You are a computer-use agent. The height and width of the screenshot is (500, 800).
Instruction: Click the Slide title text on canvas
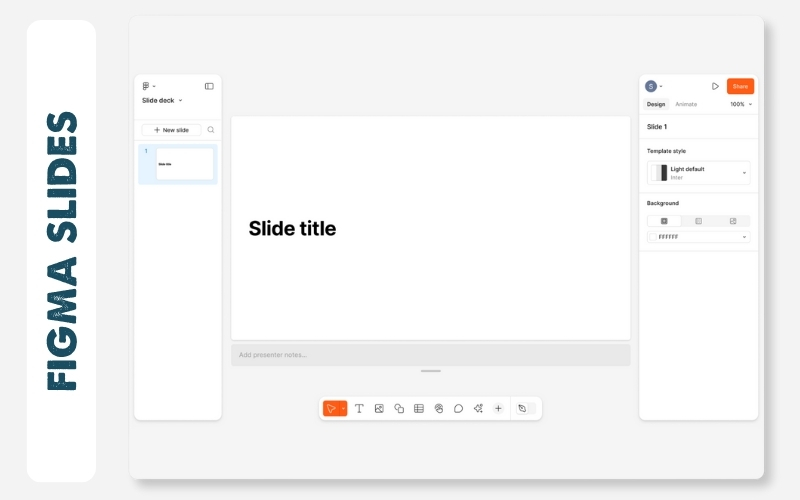(292, 229)
